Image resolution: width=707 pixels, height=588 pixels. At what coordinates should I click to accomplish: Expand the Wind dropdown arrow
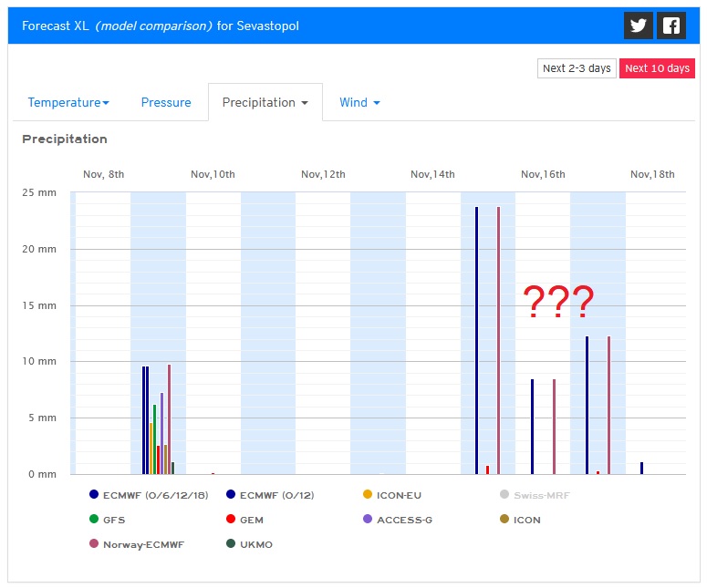point(377,103)
